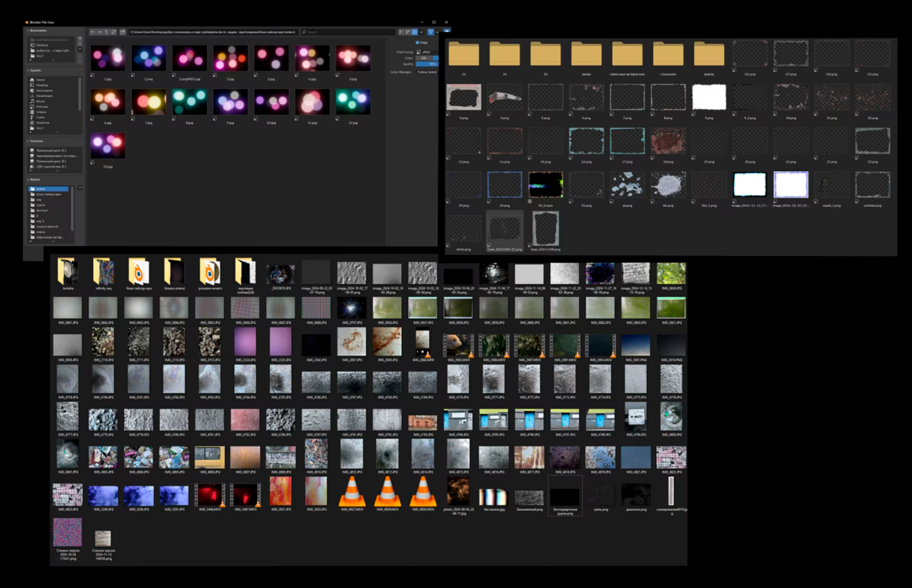Open the Home location in System panel
Image resolution: width=912 pixels, height=588 pixels.
(40, 80)
